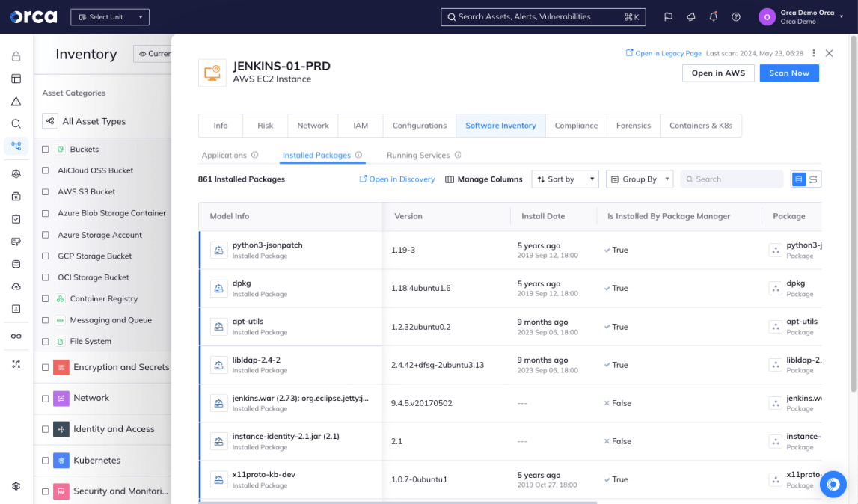Open the dashboard layout icon in sidebar
Viewport: 858px width, 504px height.
click(x=16, y=79)
